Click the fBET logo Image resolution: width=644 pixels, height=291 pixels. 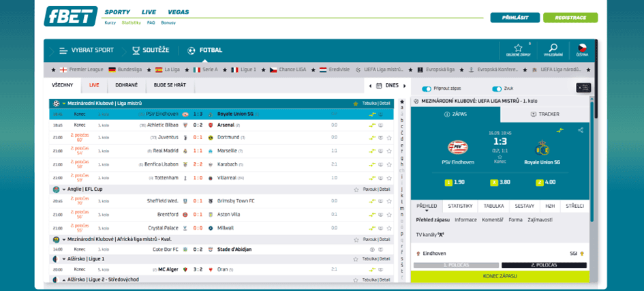(71, 16)
